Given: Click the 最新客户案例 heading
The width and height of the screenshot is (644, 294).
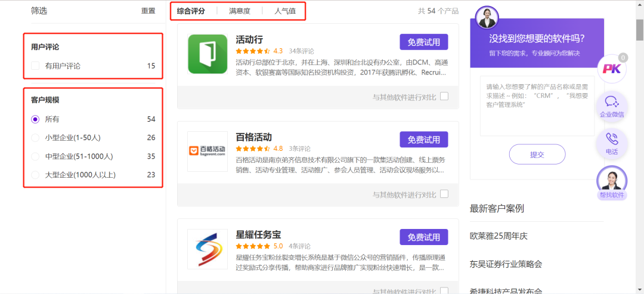Looking at the screenshot, I should pyautogui.click(x=497, y=209).
